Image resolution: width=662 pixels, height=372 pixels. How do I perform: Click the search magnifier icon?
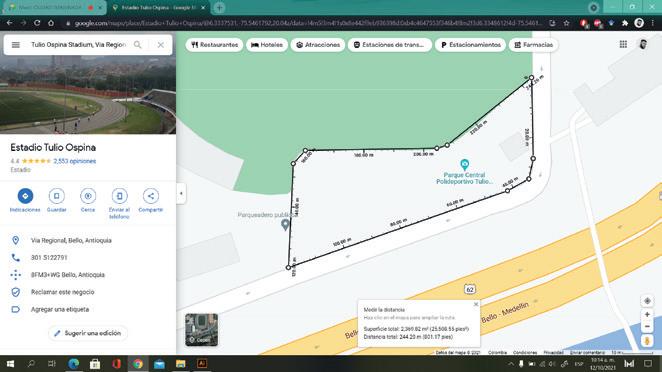point(138,45)
